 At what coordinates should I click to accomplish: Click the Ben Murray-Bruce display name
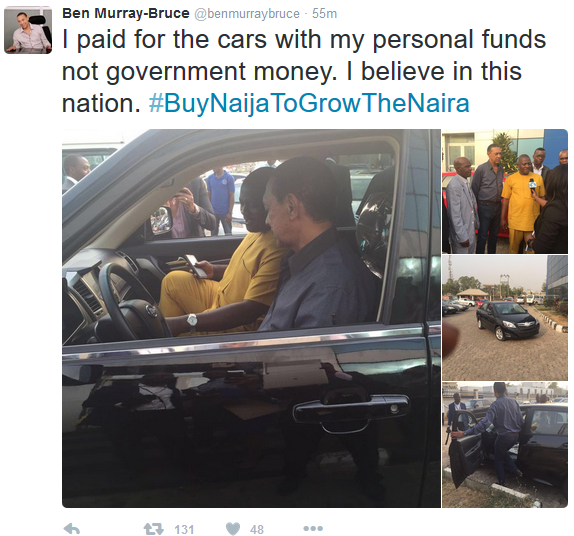click(126, 14)
